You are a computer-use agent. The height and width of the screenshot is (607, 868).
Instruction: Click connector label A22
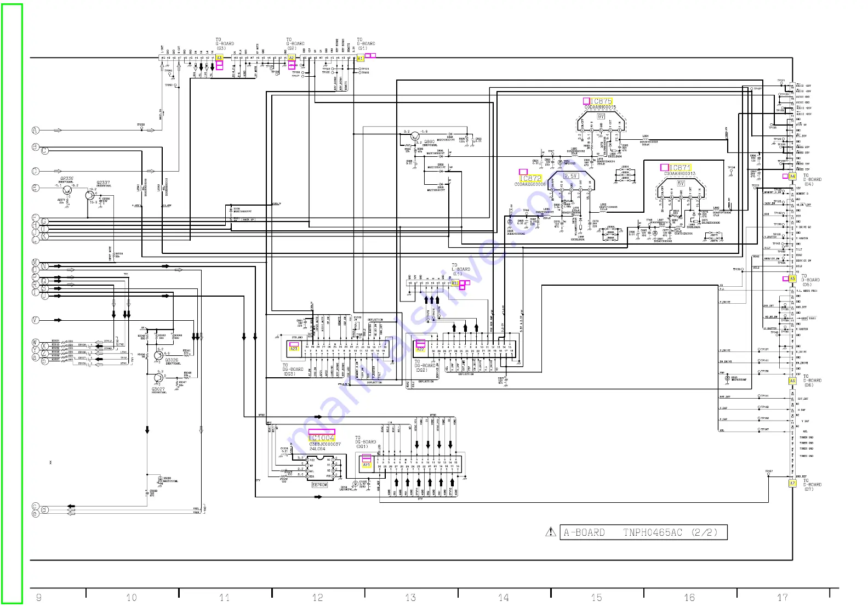(420, 349)
